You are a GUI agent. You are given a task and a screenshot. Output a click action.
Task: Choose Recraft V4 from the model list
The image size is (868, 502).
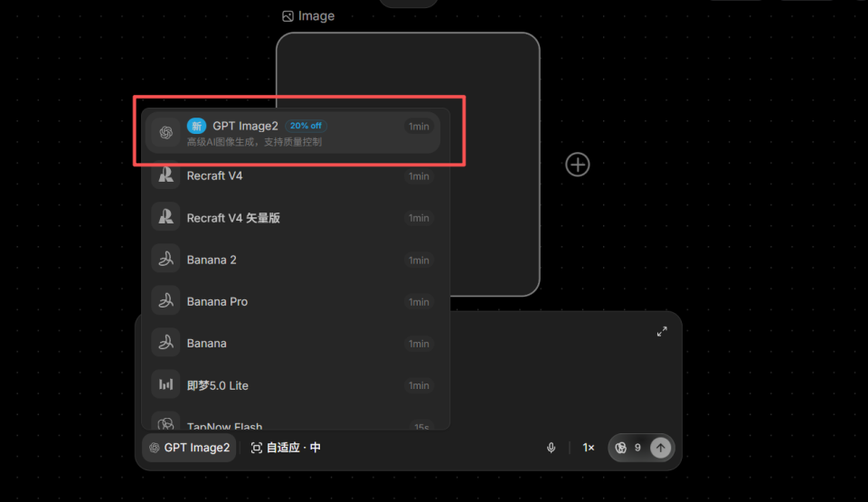pyautogui.click(x=293, y=175)
